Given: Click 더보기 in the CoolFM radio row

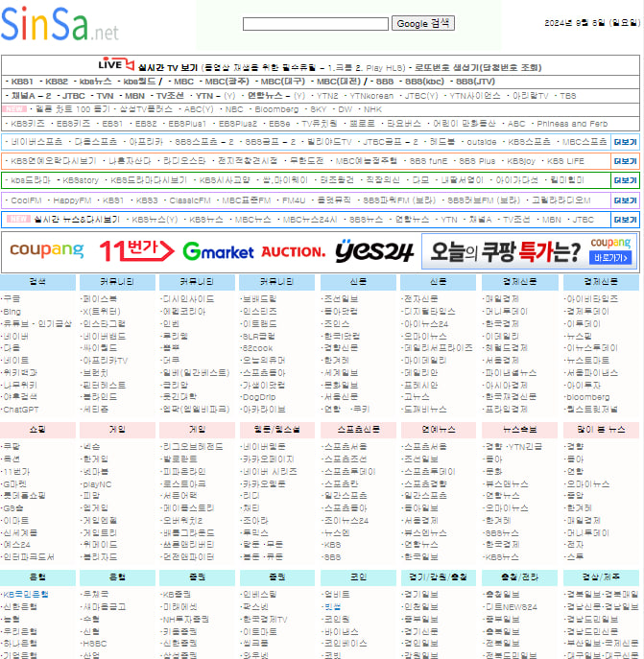Looking at the screenshot, I should pos(625,200).
